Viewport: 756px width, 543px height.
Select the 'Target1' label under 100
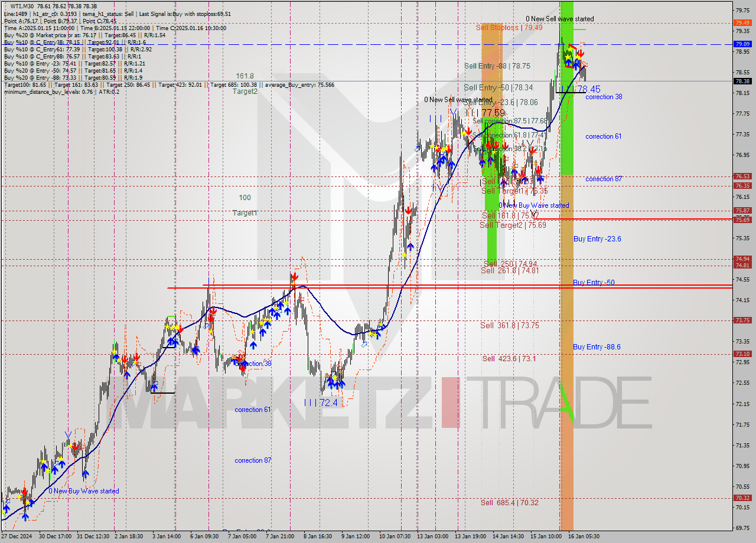pos(245,212)
